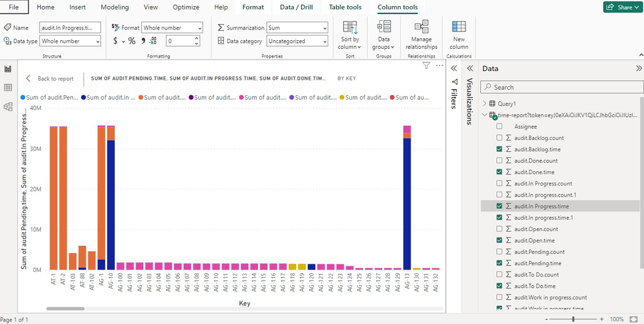The image size is (644, 324).
Task: Open the Summarization dropdown
Action: pyautogui.click(x=297, y=27)
